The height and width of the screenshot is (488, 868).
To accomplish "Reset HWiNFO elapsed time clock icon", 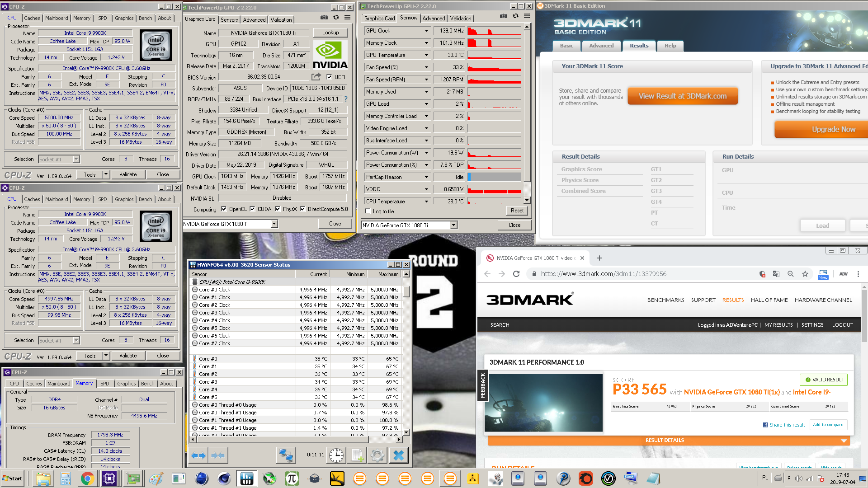I will [336, 455].
